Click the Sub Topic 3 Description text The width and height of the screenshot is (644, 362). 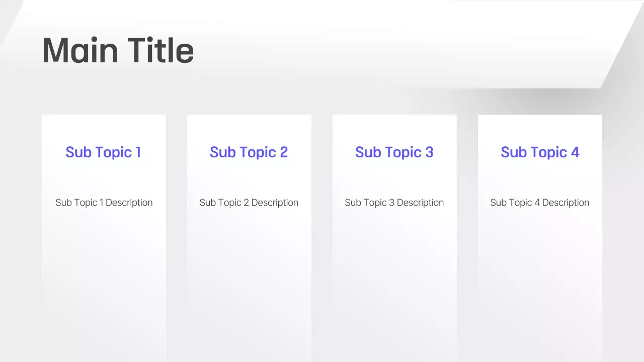coord(394,203)
